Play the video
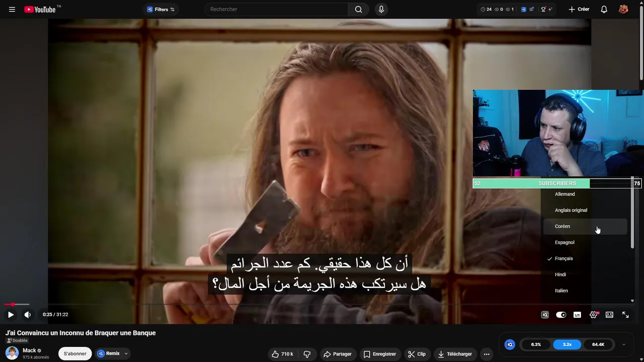The image size is (644, 362). [11, 315]
